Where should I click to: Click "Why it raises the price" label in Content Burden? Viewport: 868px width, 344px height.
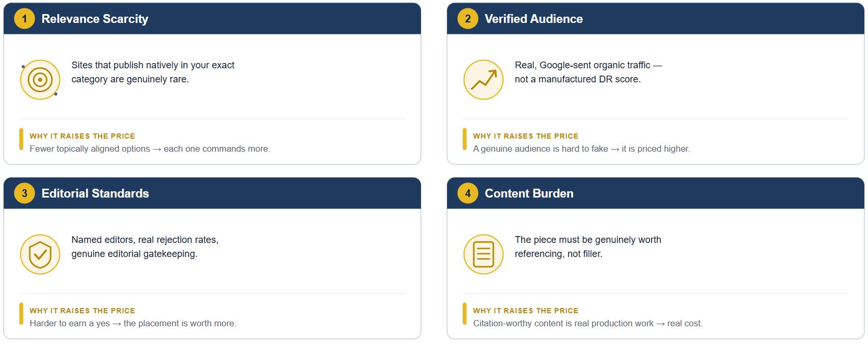click(526, 311)
